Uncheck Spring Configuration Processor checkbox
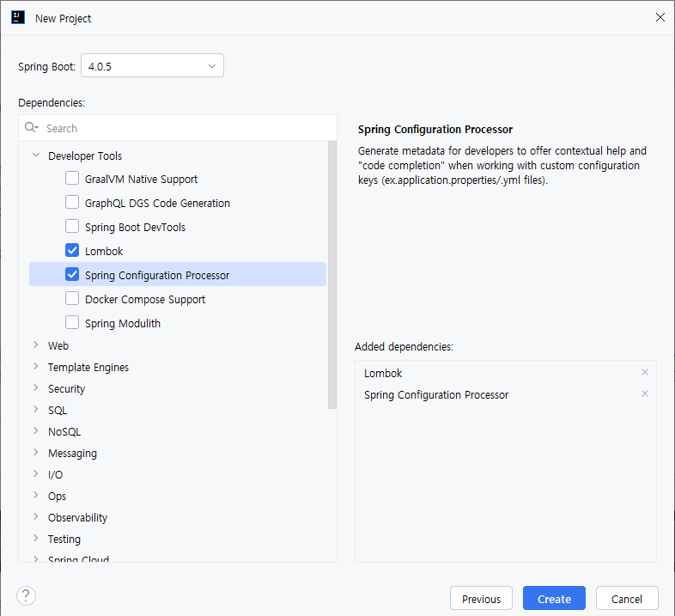 (72, 274)
